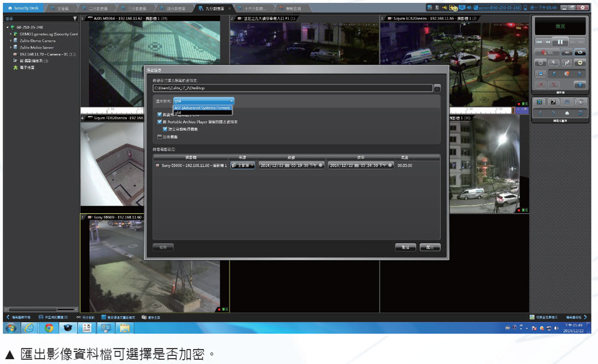
Task: Click the speaker volume icon in top bar
Action: click(468, 8)
